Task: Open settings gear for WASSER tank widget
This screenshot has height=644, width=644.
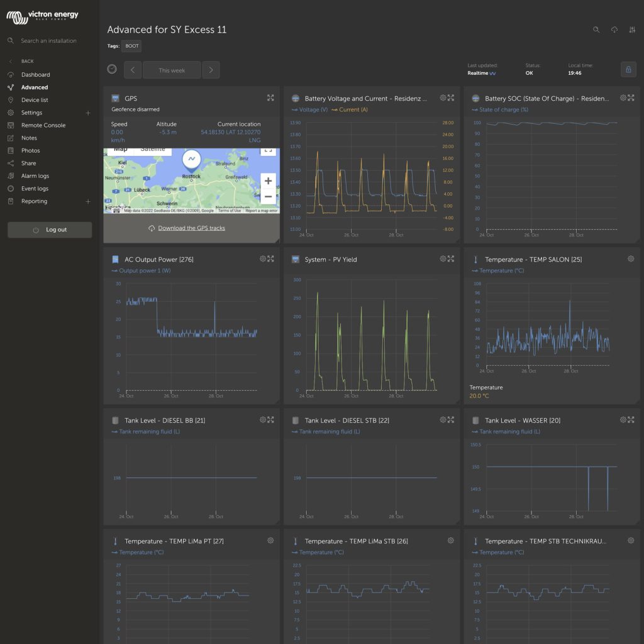Action: [x=623, y=419]
